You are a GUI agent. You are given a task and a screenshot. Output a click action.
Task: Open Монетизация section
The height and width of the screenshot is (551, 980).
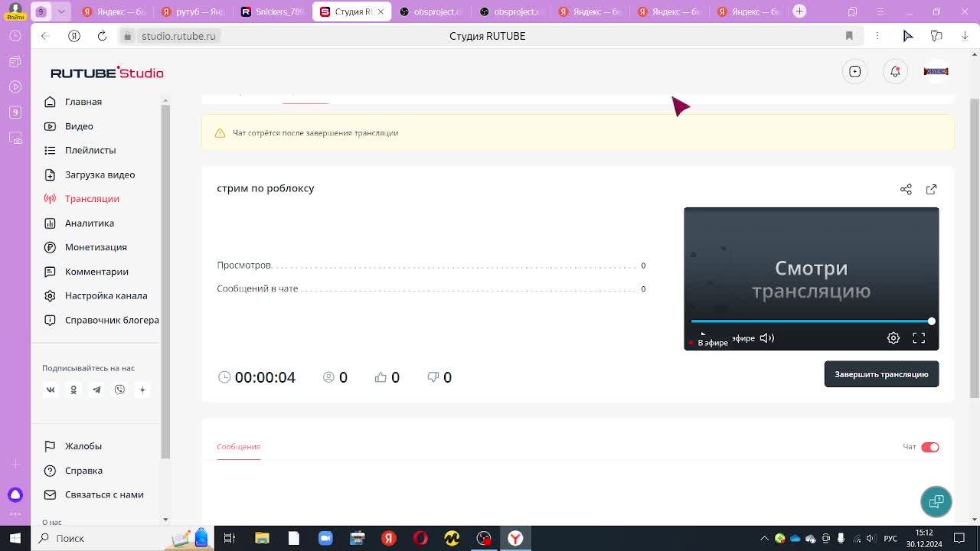96,247
